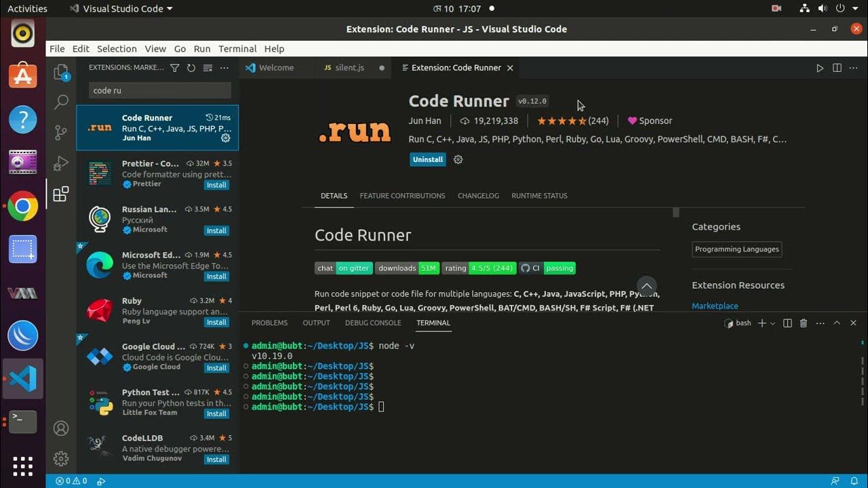Open the Search view in activity bar
Image resolution: width=868 pixels, height=488 pixels.
pyautogui.click(x=61, y=102)
